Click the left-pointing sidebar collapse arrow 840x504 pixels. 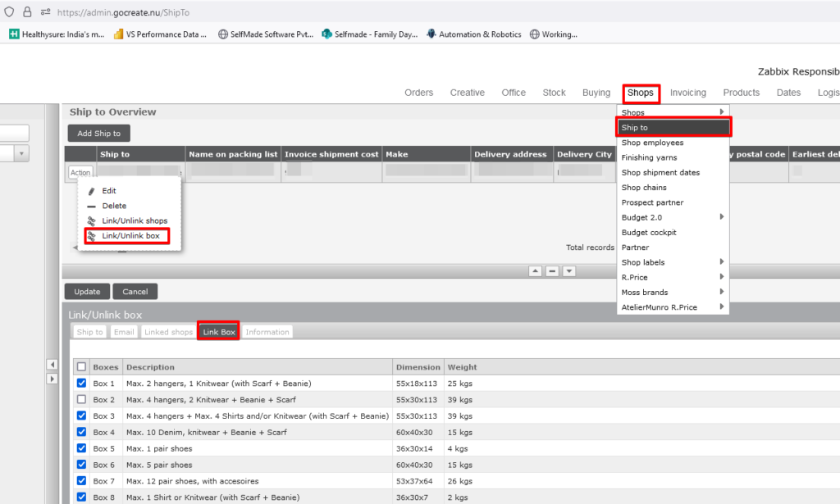pyautogui.click(x=52, y=365)
